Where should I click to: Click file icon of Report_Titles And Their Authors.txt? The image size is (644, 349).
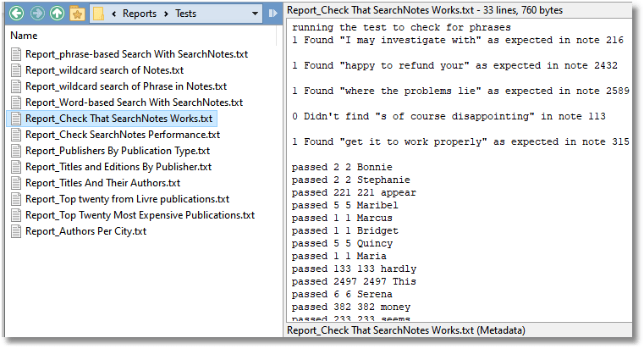(x=16, y=183)
